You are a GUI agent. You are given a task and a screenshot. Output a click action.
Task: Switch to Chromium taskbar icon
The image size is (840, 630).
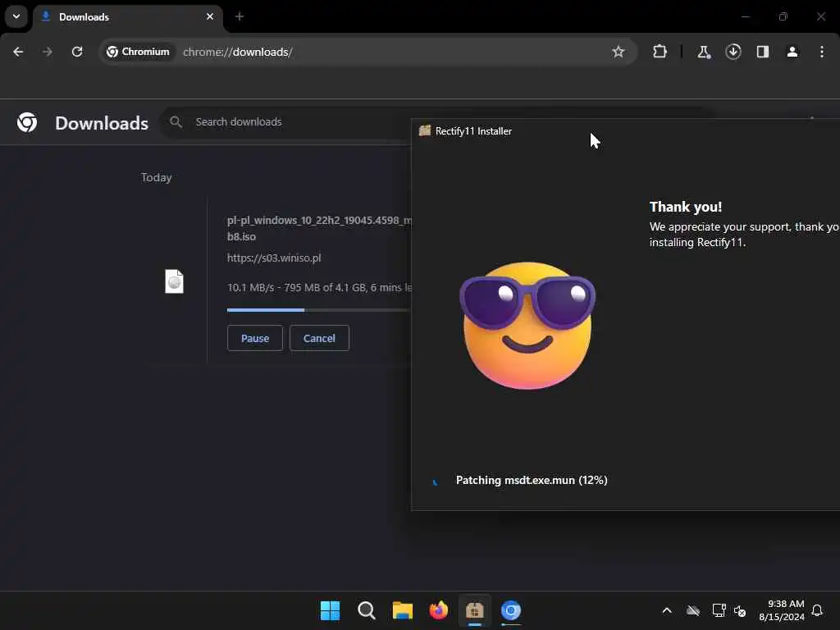pyautogui.click(x=511, y=610)
